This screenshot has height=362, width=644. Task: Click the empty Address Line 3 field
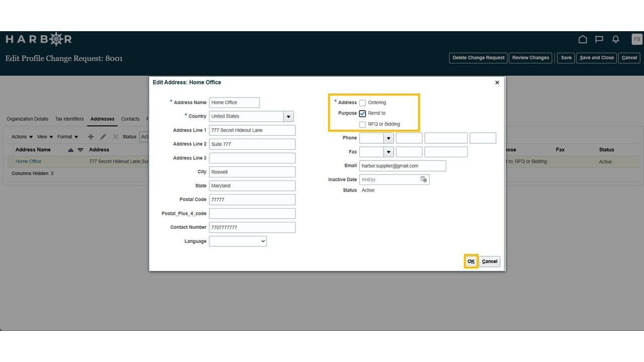pos(252,158)
